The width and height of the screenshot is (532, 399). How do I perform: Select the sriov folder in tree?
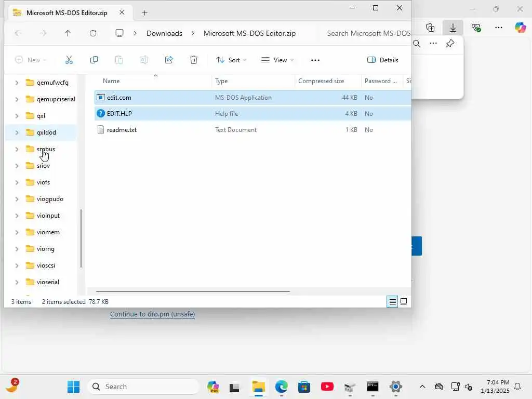(x=43, y=166)
